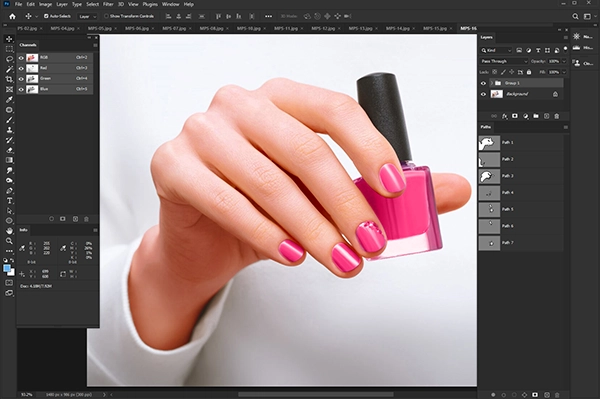Expand the Group 1 folder
The image size is (600, 399).
[x=492, y=83]
